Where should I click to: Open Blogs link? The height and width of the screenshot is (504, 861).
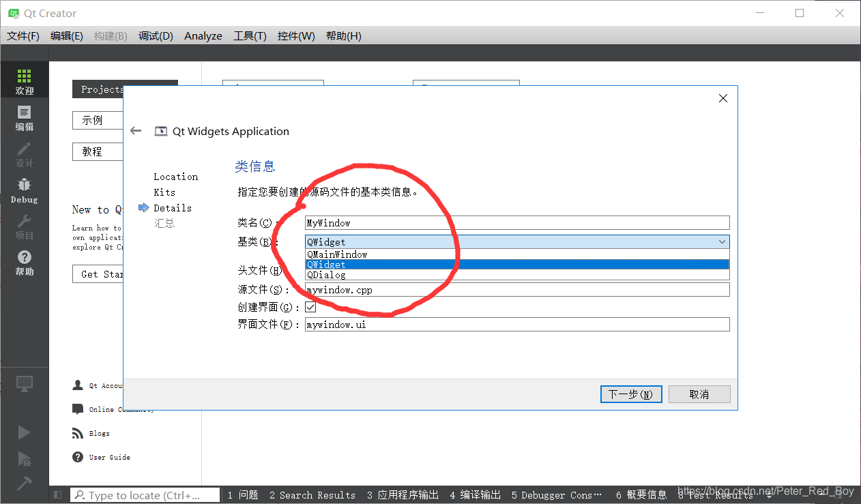[x=91, y=433]
